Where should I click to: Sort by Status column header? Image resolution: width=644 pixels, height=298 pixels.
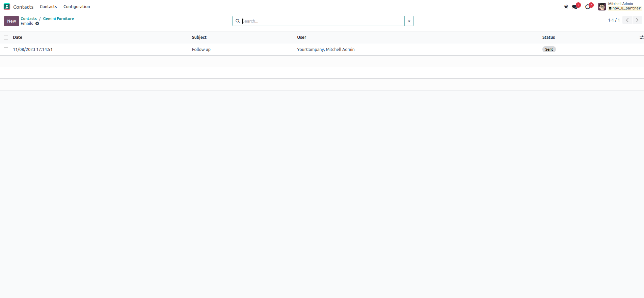[548, 37]
